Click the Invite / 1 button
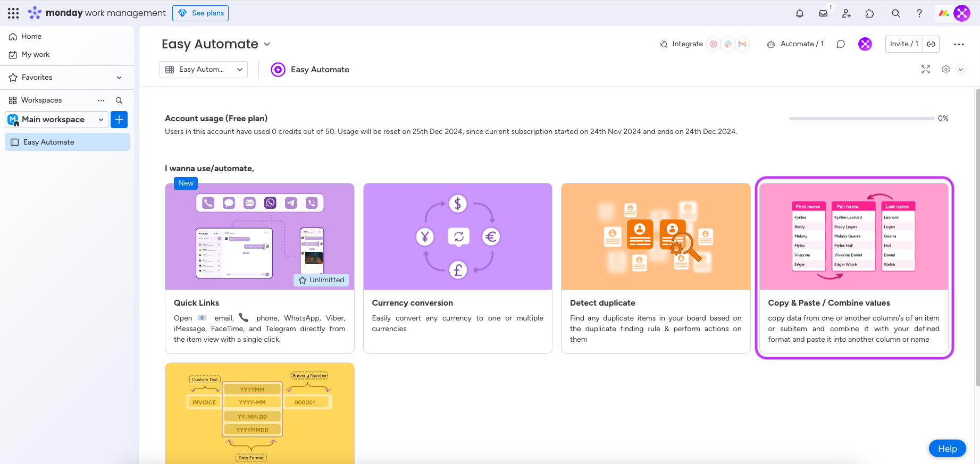Image resolution: width=980 pixels, height=464 pixels. (x=903, y=44)
